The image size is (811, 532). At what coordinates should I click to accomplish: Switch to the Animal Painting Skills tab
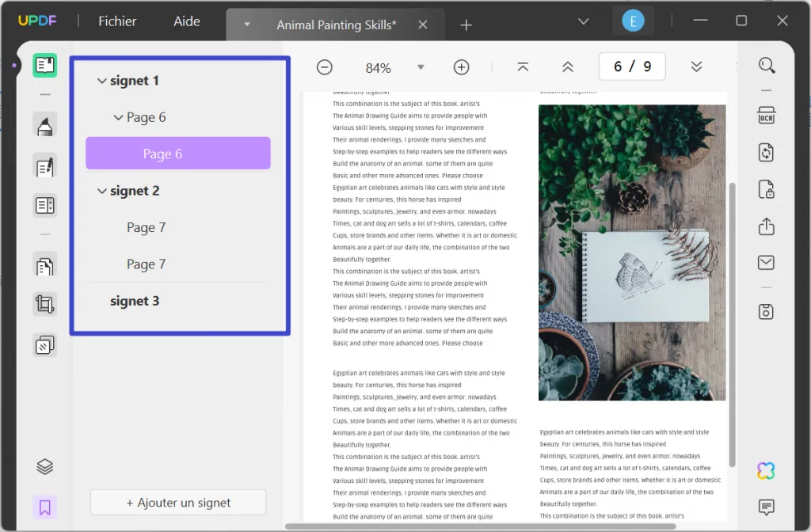coord(335,25)
